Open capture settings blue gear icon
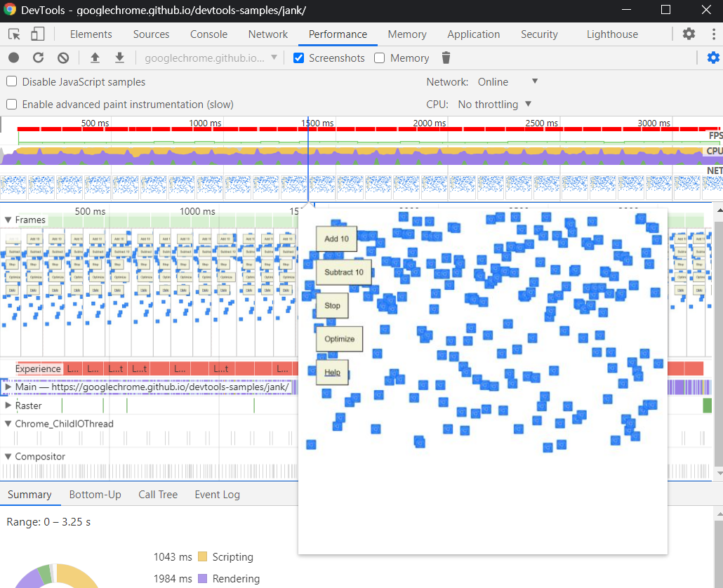This screenshot has height=588, width=723. [713, 58]
